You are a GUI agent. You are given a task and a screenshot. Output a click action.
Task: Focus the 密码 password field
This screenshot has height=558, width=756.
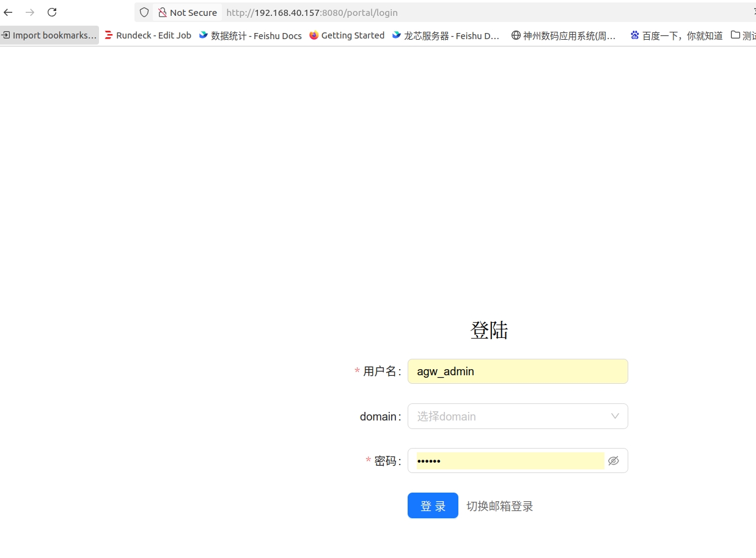pos(510,461)
